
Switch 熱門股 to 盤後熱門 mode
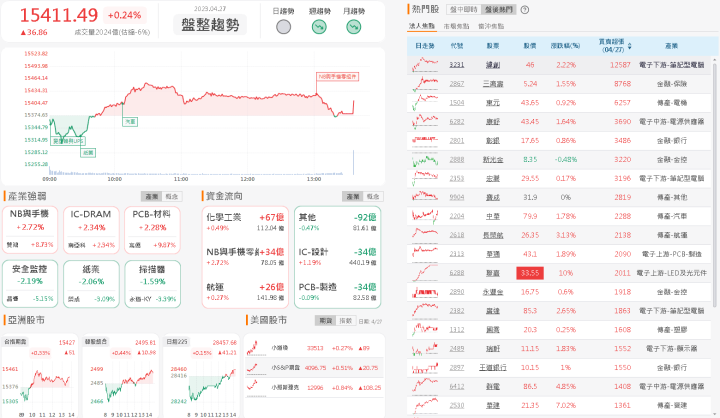point(498,10)
